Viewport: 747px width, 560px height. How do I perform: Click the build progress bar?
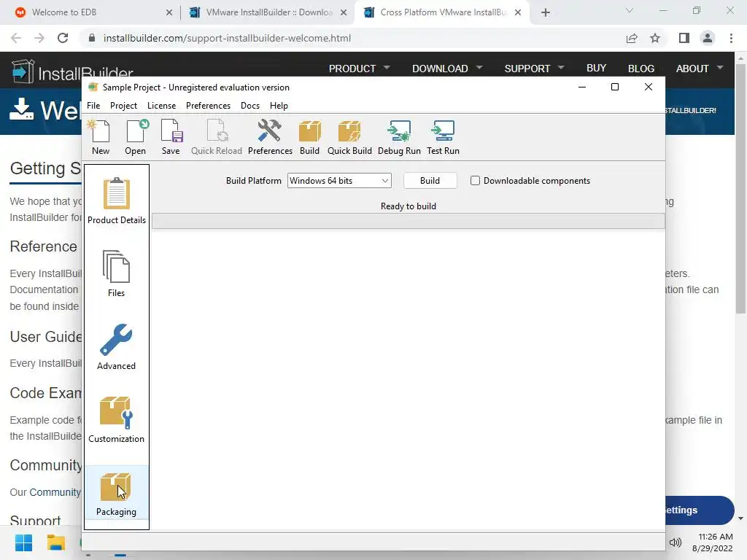(x=409, y=221)
